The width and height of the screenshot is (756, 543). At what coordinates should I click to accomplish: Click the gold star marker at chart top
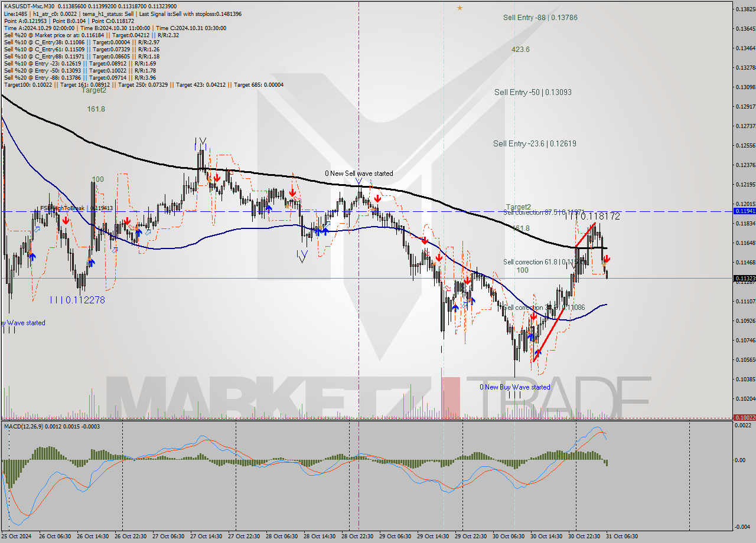click(x=460, y=8)
